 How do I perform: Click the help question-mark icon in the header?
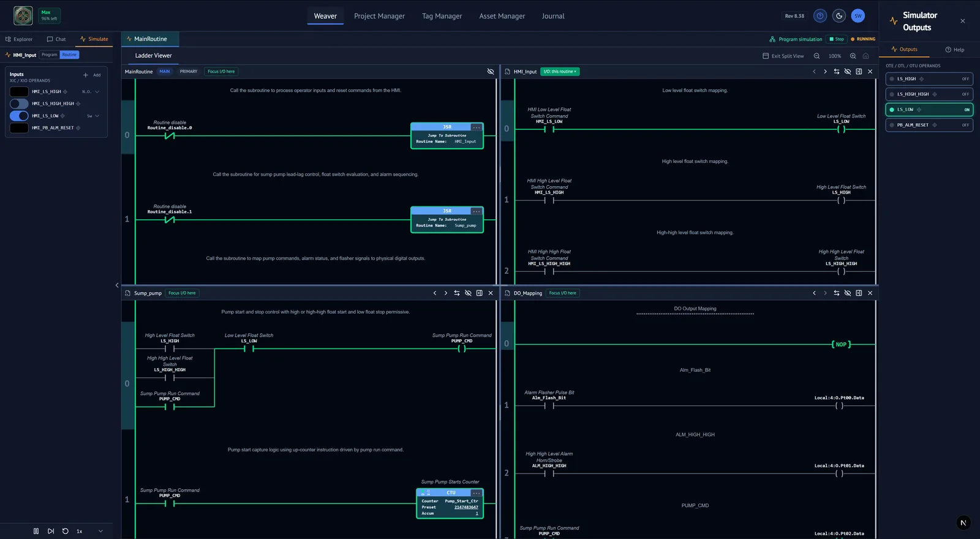[x=820, y=16]
